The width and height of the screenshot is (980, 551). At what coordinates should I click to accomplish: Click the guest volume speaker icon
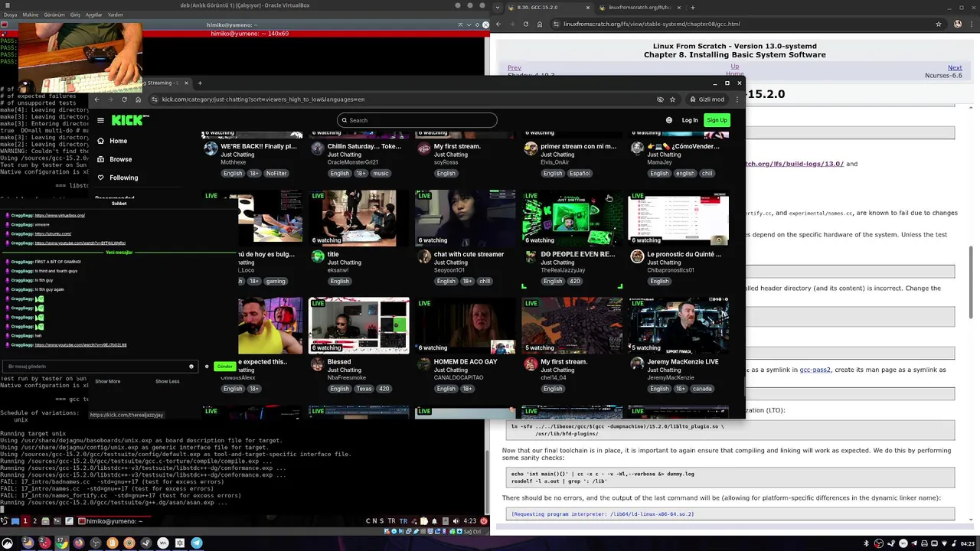[x=456, y=521]
